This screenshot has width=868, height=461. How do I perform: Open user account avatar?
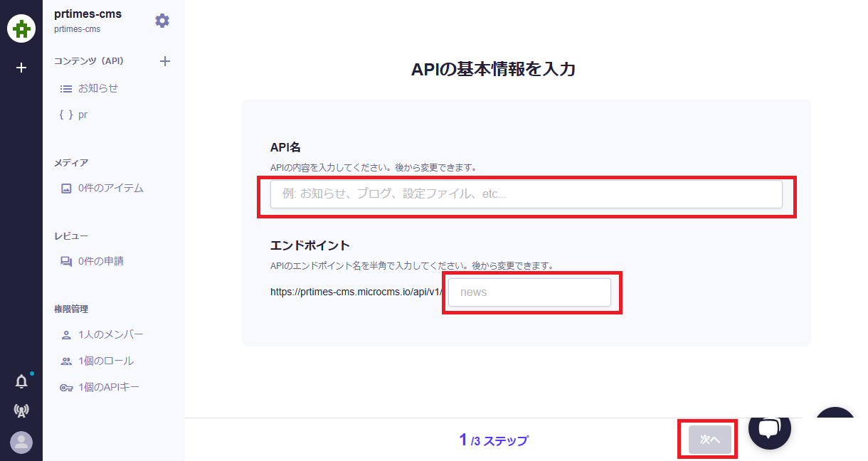click(x=21, y=443)
